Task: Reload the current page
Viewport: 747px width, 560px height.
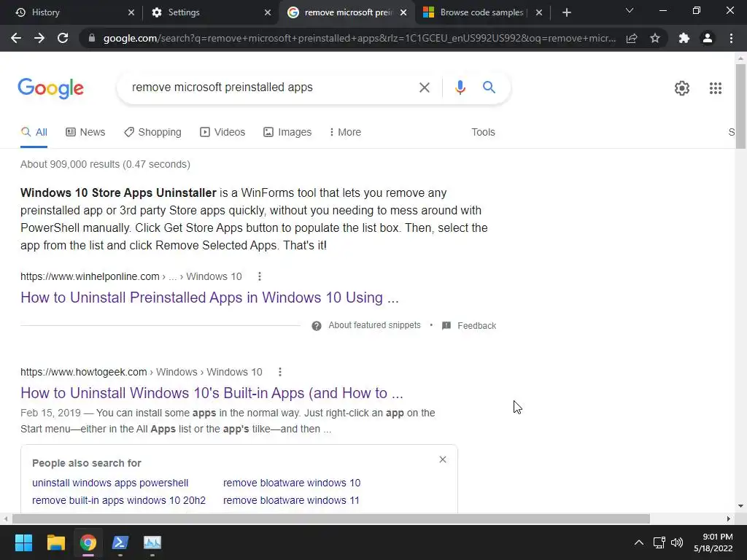Action: (x=63, y=38)
